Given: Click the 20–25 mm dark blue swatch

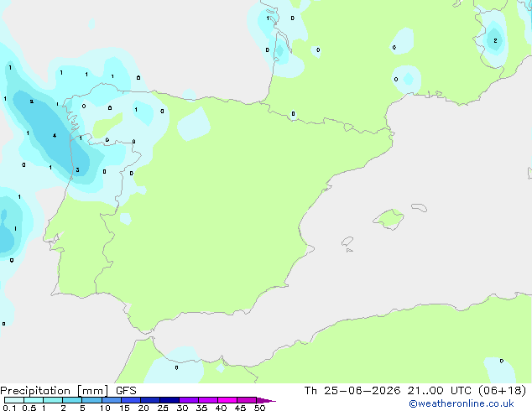Looking at the screenshot, I should click(149, 400).
